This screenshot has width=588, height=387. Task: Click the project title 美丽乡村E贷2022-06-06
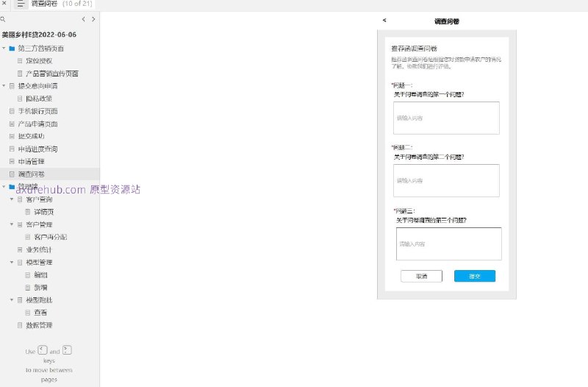(39, 35)
